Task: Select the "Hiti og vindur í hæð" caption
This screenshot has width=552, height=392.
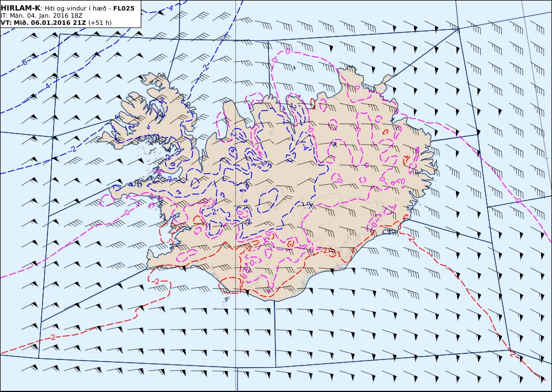Action: click(x=76, y=8)
